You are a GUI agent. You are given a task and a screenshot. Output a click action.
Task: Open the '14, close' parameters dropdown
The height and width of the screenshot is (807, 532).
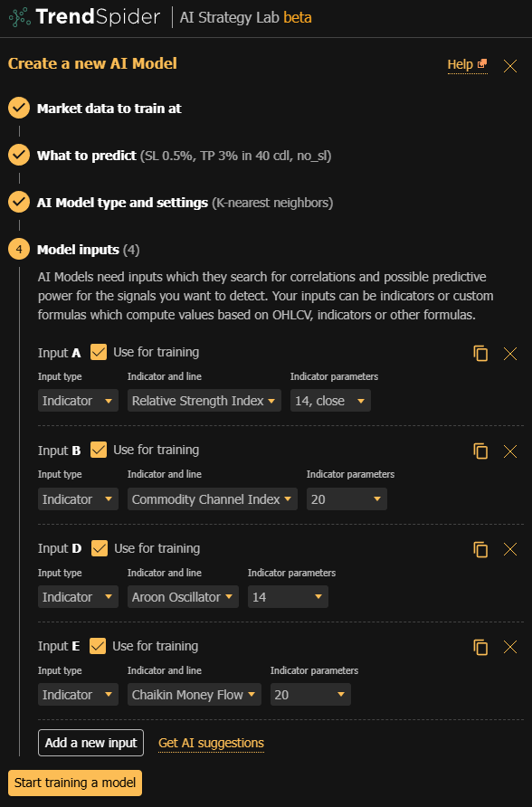(329, 400)
